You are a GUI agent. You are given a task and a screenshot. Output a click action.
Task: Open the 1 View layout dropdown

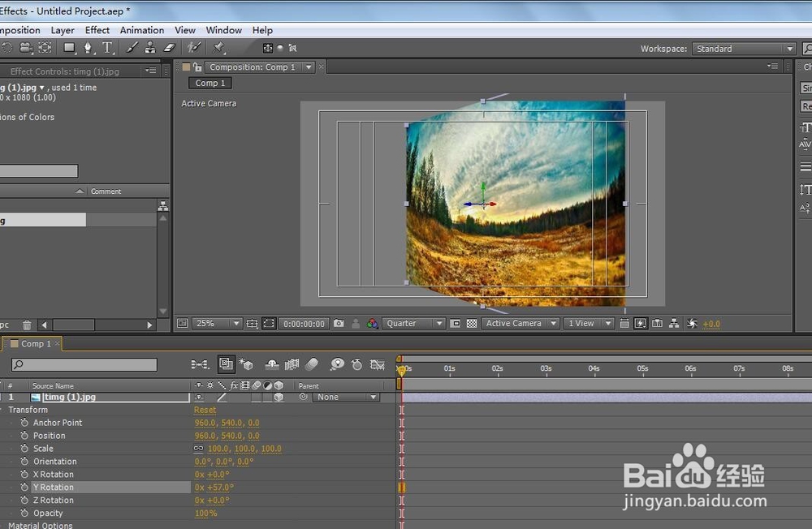coord(589,324)
